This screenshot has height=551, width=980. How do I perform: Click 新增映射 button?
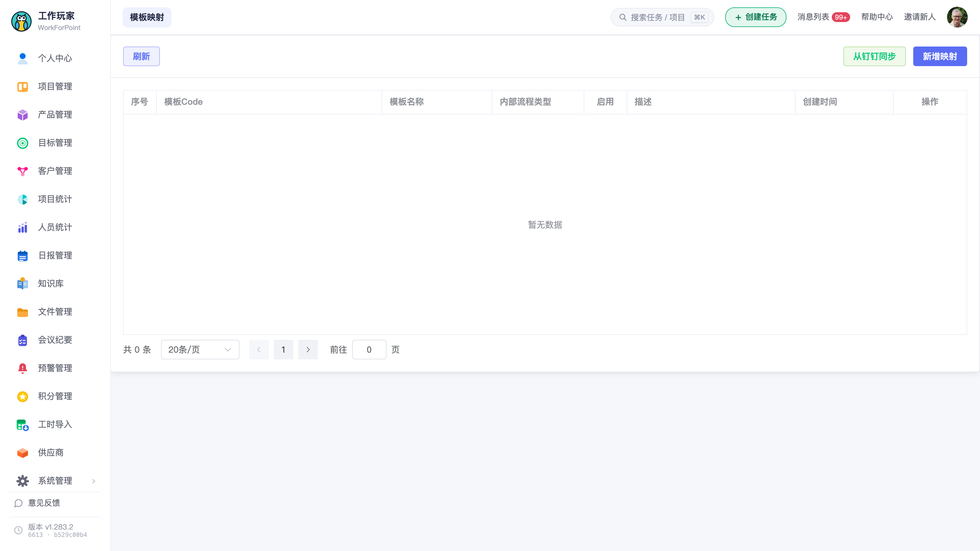pos(940,56)
